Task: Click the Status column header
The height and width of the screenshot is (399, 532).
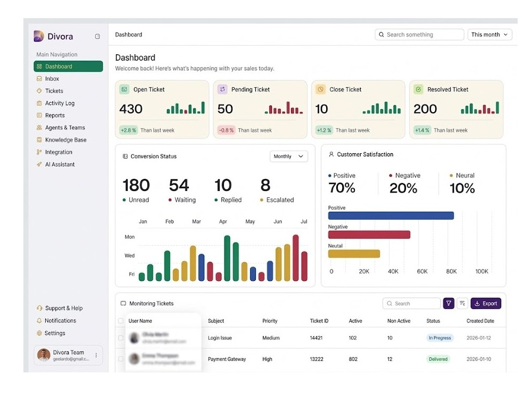Action: (433, 321)
